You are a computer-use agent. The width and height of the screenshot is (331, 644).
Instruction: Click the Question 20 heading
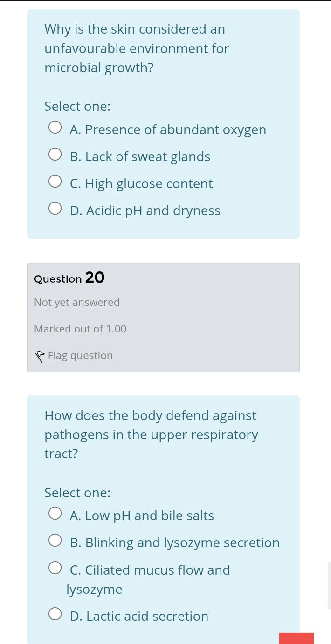tap(69, 278)
